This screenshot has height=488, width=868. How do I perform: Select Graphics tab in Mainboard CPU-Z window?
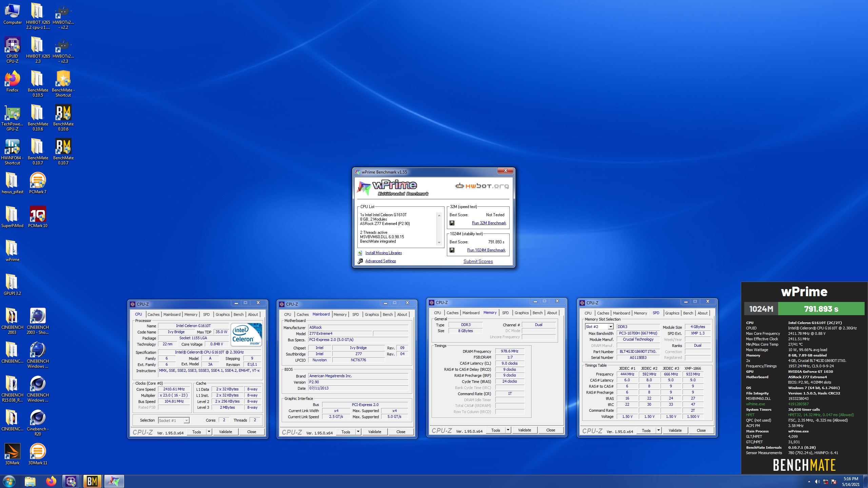372,314
